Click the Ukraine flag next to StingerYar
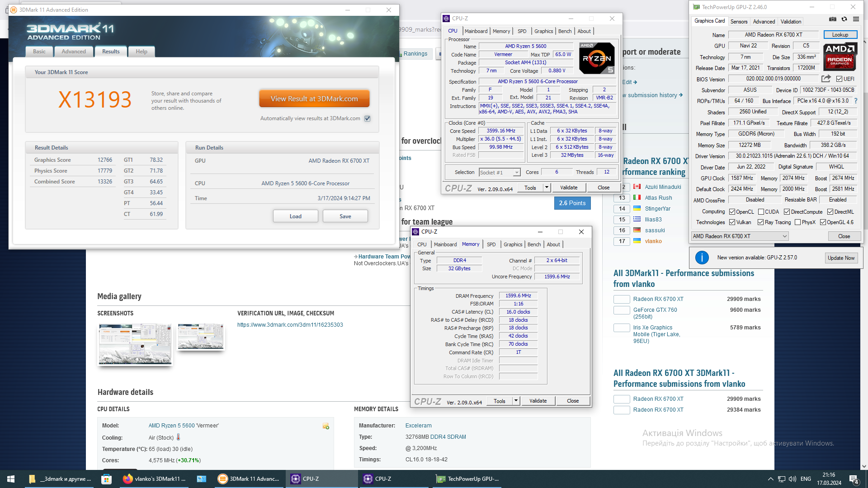Viewport: 868px width, 488px height. [637, 208]
